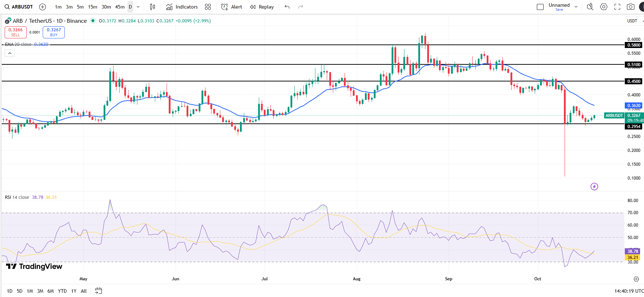644x297 pixels.
Task: Open the quick search icon
Action: pos(590,7)
